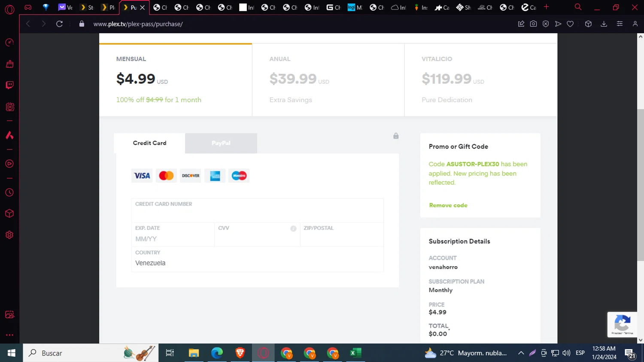Open Extensions cube icon in sidebar
644x362 pixels.
[9, 213]
